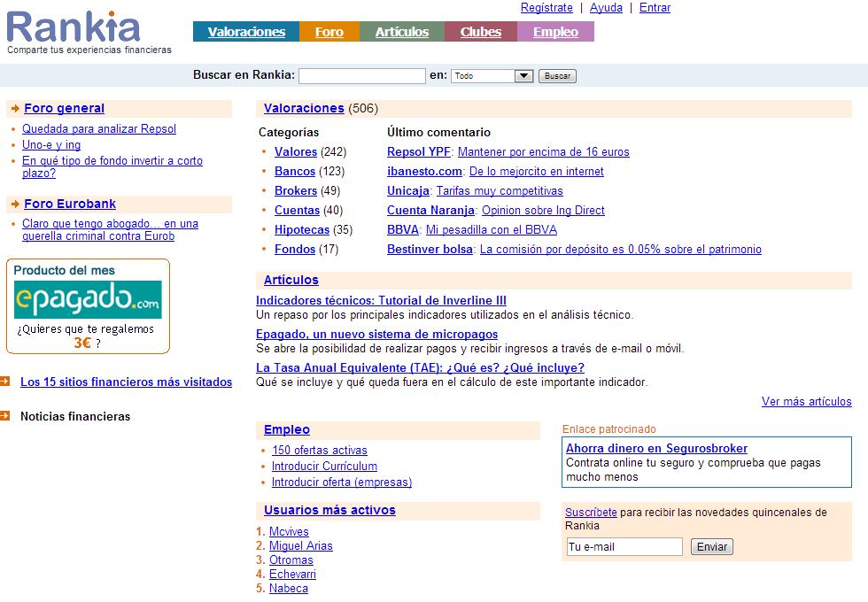The height and width of the screenshot is (602, 868).
Task: Open the Foro general heading link
Action: (64, 108)
